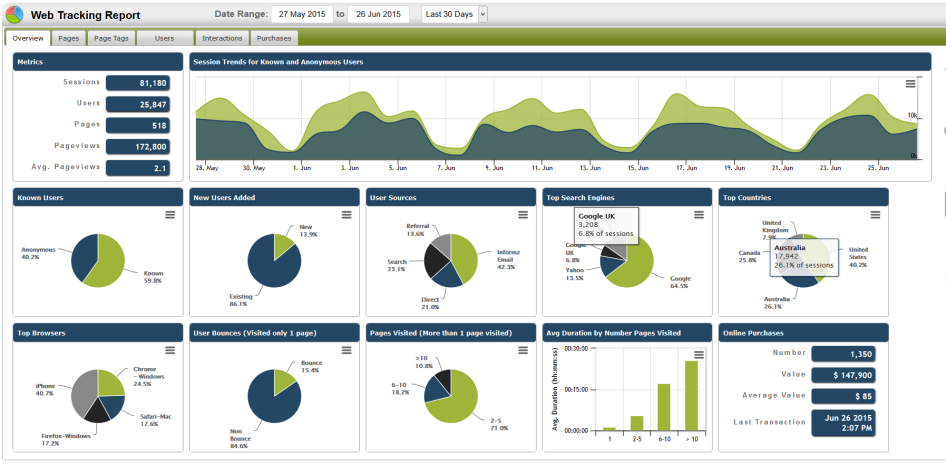
Task: Click the gray iPhone slice in Top Browsers
Action: point(83,392)
